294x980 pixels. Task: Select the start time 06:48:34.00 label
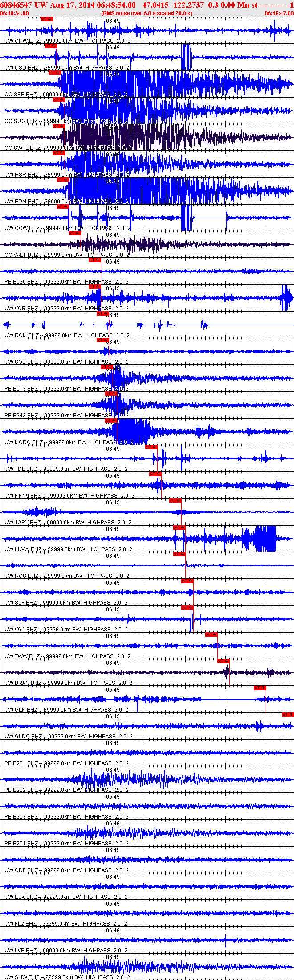(x=14, y=13)
